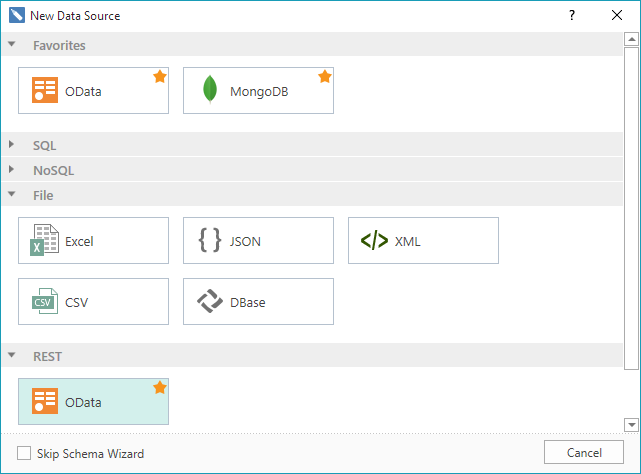641x474 pixels.
Task: Click the OData icon in Favorites
Action: tap(45, 90)
